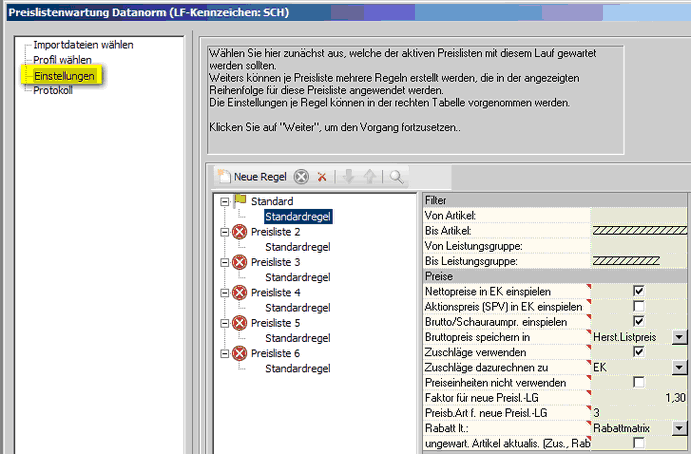This screenshot has height=454, width=691.
Task: Click the Von Artikel input field
Action: click(640, 215)
